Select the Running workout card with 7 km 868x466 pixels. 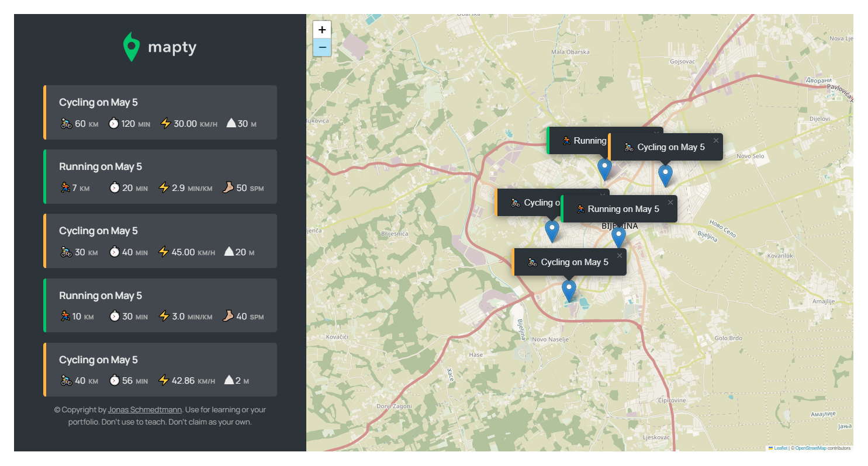pos(160,176)
